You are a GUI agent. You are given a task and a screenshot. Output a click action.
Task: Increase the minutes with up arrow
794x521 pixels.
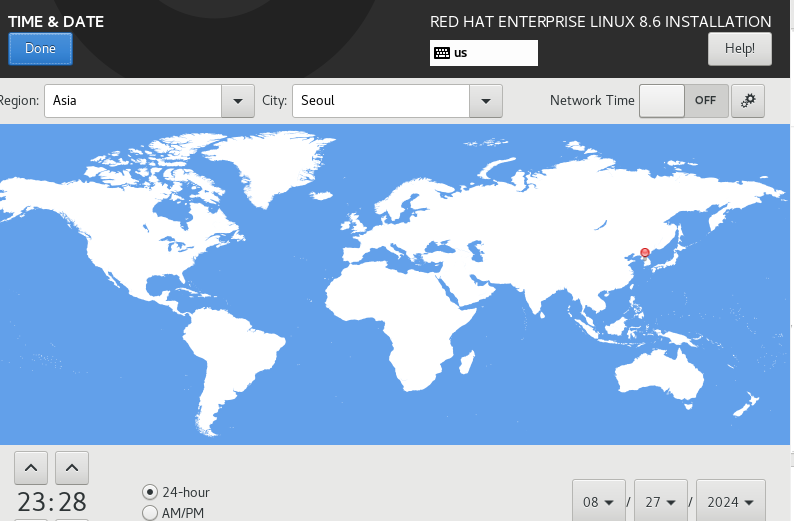pos(72,468)
